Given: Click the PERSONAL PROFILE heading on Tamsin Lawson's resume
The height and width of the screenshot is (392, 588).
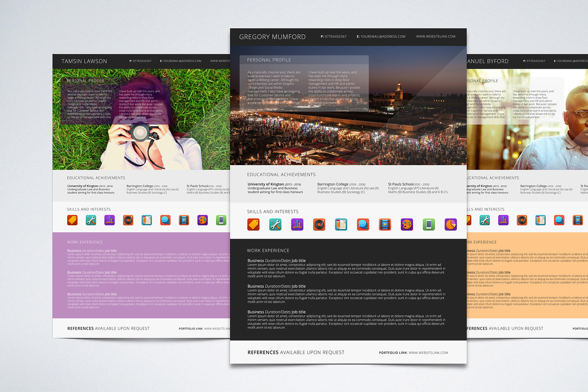Looking at the screenshot, I should 86,81.
